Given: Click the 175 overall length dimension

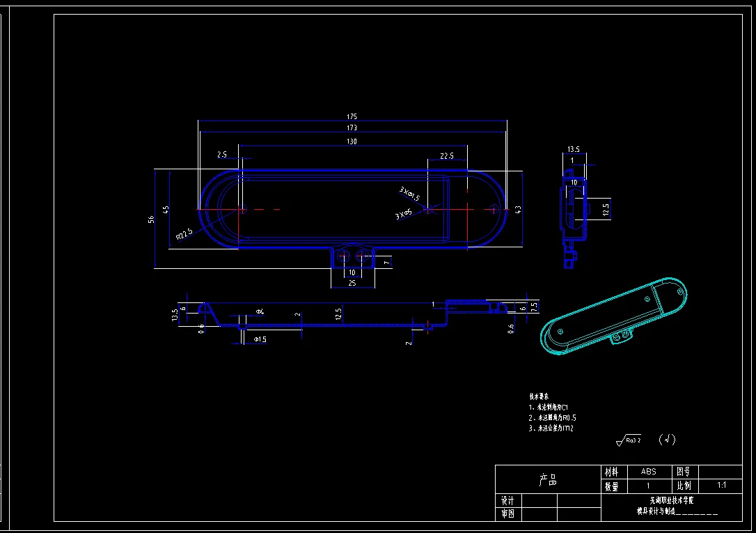Looking at the screenshot, I should [352, 116].
